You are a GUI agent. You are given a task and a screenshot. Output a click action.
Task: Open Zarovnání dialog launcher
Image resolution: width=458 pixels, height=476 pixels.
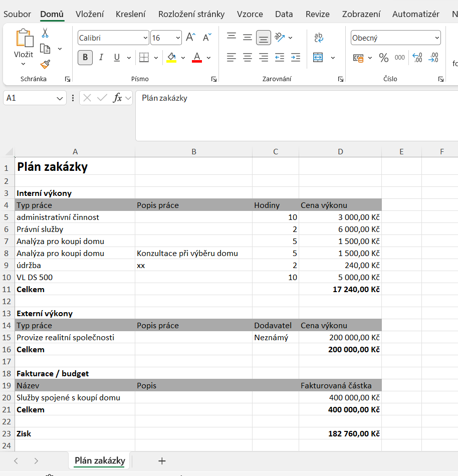[341, 79]
